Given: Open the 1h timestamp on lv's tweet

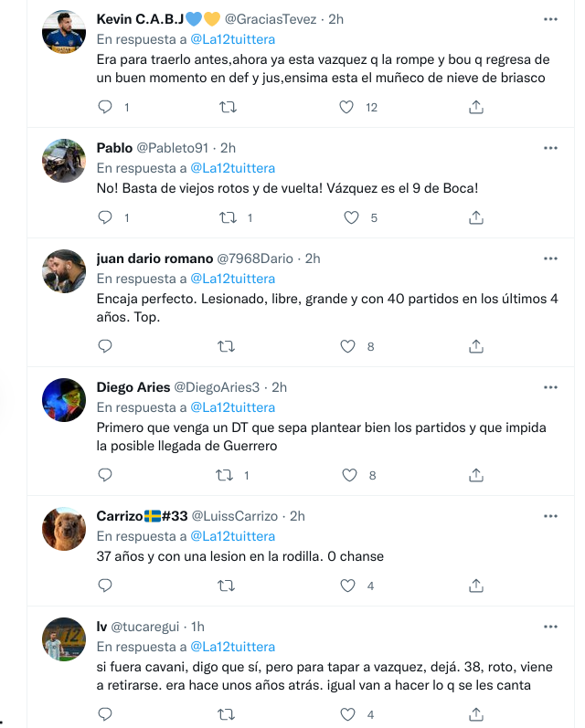Looking at the screenshot, I should coord(198,627).
